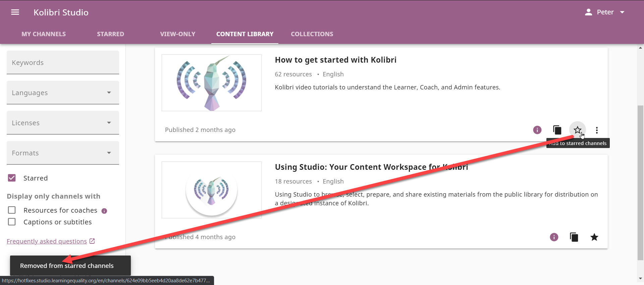This screenshot has width=644, height=285.
Task: Click into the Keywords search field
Action: point(63,62)
